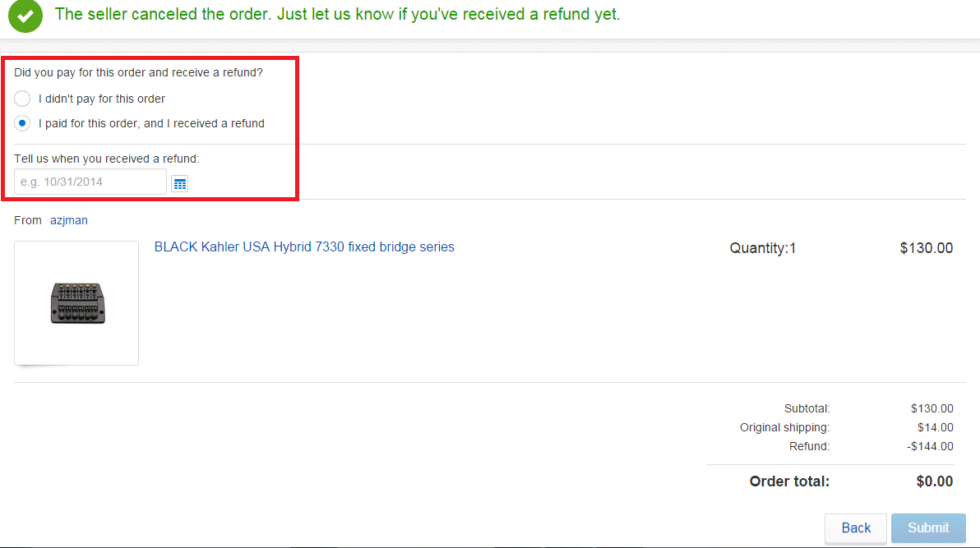Click the Subtotal label in order summary

pyautogui.click(x=807, y=408)
